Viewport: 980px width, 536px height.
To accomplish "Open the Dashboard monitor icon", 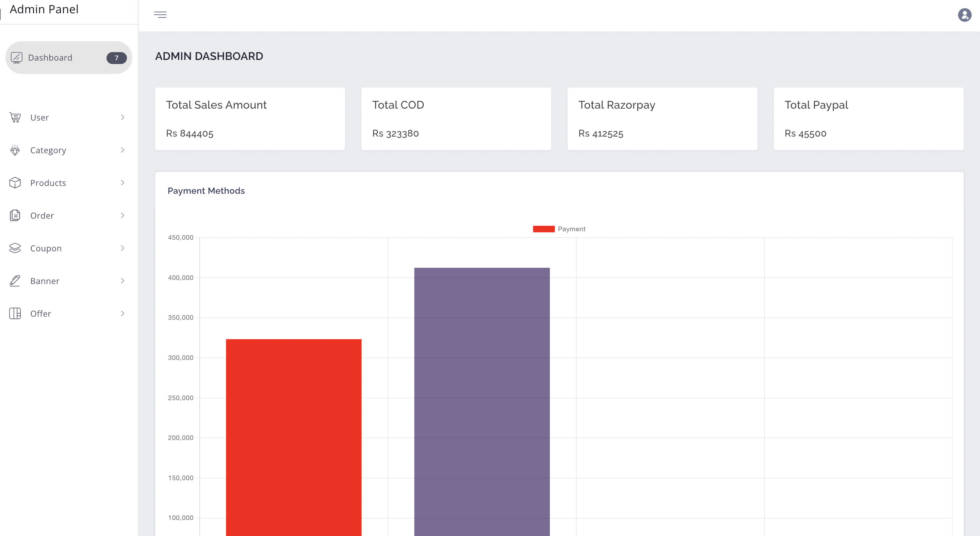I will (17, 57).
